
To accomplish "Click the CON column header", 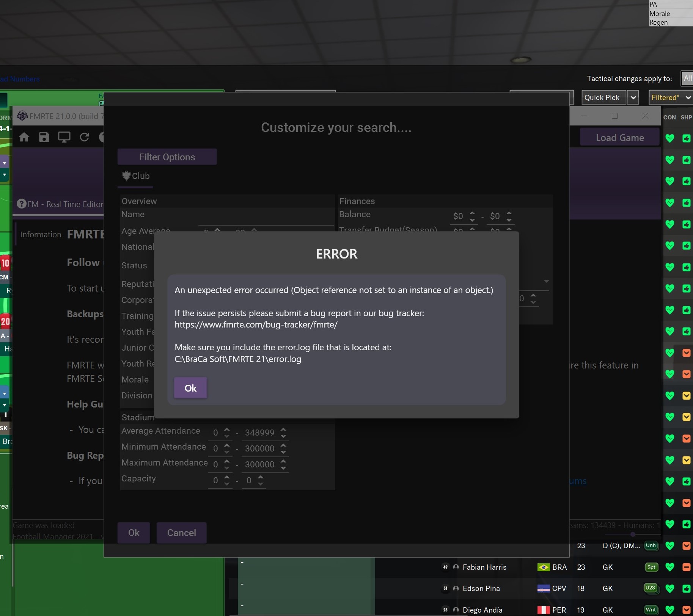I will [x=669, y=117].
